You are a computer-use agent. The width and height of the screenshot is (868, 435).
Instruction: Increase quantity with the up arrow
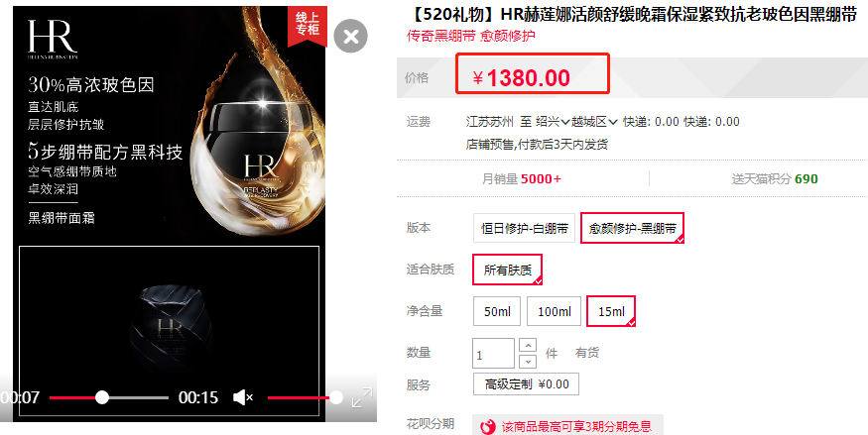point(529,346)
